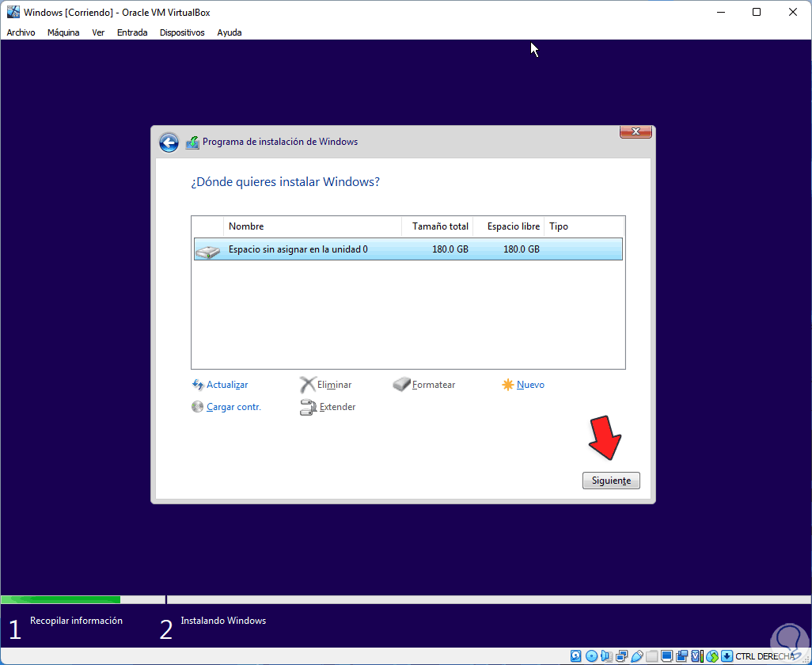Screen dimensions: 812x665
Task: Open the Archivo menu
Action: [x=21, y=32]
